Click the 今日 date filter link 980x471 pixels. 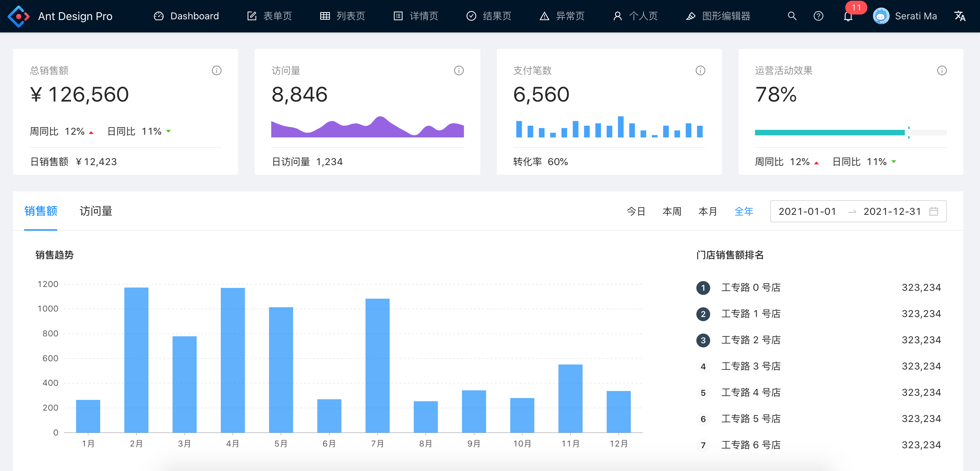tap(636, 211)
